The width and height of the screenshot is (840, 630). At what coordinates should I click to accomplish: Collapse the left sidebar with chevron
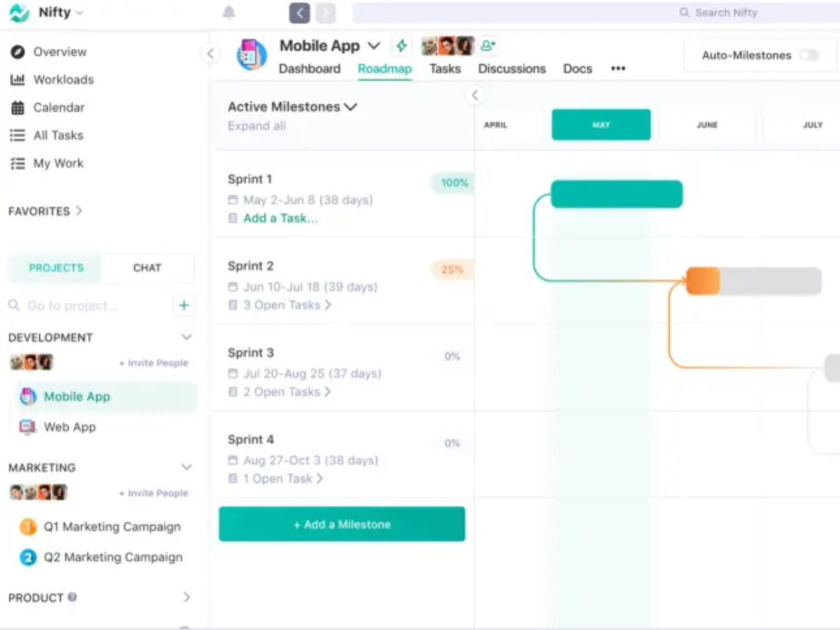point(210,54)
